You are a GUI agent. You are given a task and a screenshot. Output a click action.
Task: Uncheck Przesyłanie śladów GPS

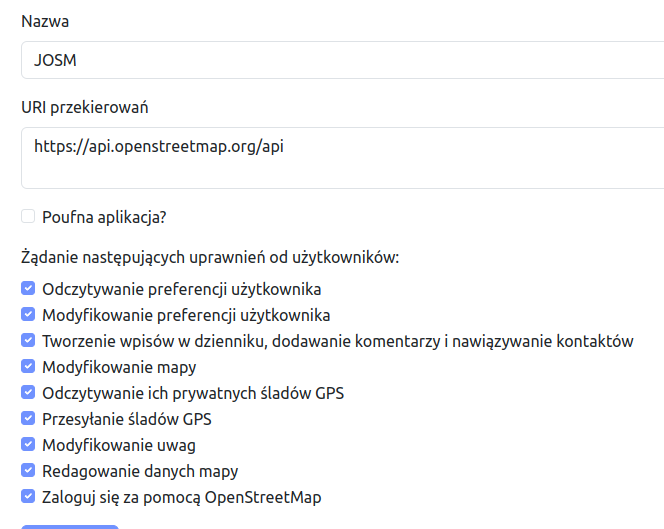click(28, 418)
